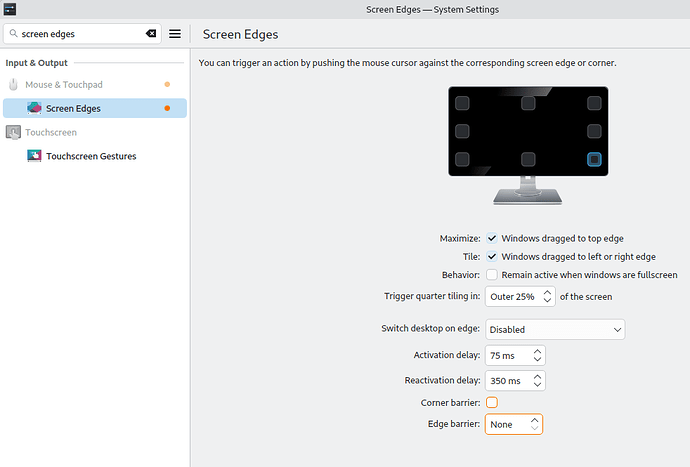Select the top-left corner trigger square
690x467 pixels.
[x=462, y=103]
